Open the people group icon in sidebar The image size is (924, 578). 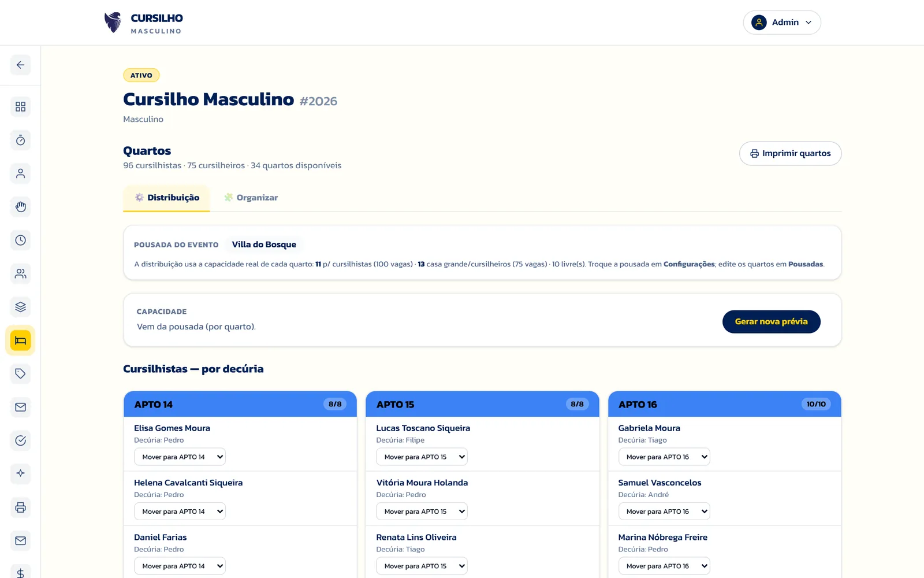coord(20,274)
